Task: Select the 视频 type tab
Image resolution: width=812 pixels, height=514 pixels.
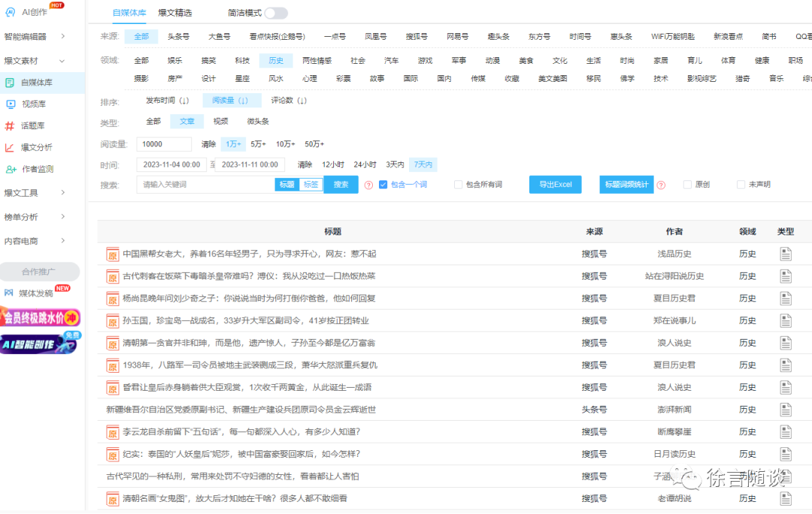Action: click(x=220, y=120)
